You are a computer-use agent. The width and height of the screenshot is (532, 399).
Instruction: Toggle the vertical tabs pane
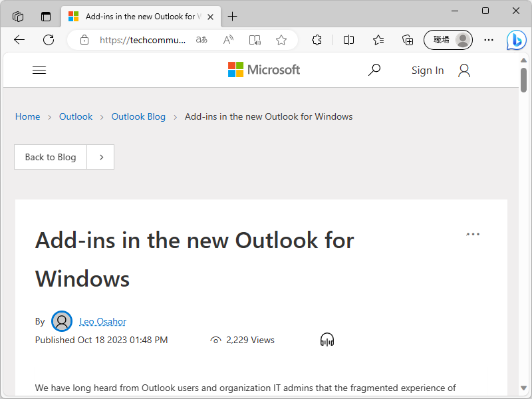(46, 17)
